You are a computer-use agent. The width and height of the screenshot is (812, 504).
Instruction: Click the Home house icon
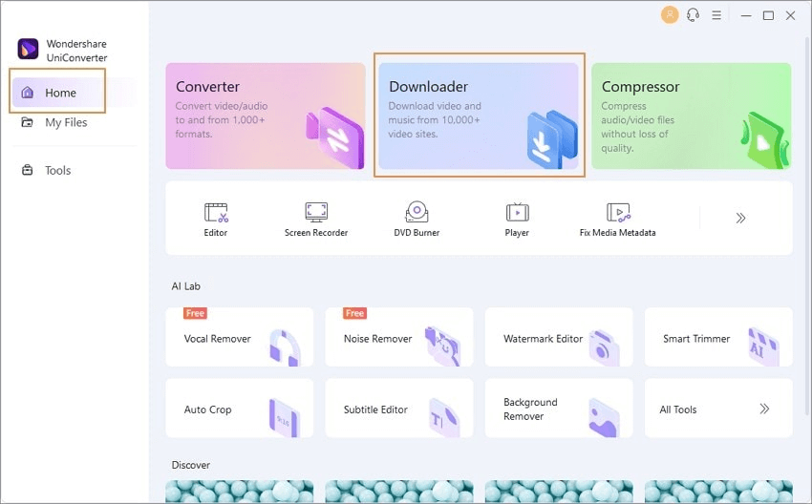[x=28, y=93]
